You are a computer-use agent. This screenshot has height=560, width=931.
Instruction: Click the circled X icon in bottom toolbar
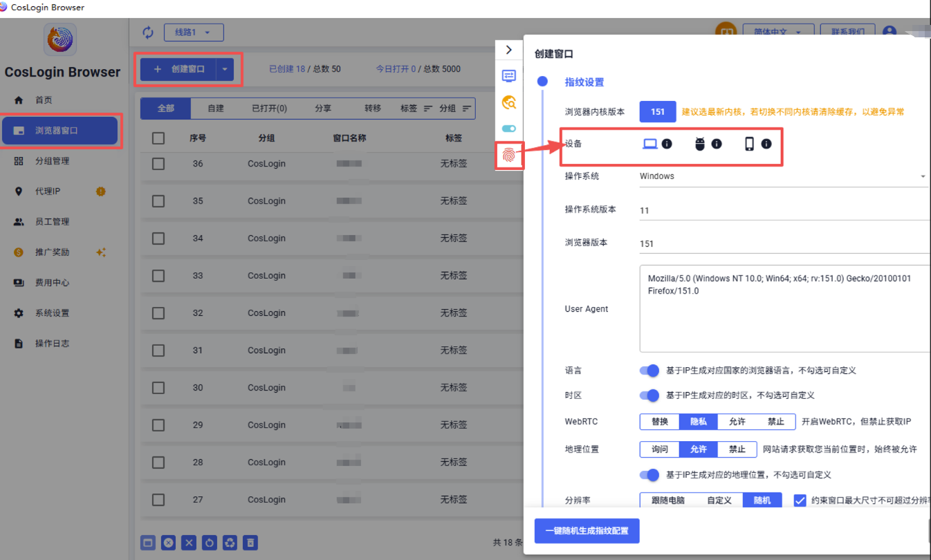pyautogui.click(x=168, y=543)
